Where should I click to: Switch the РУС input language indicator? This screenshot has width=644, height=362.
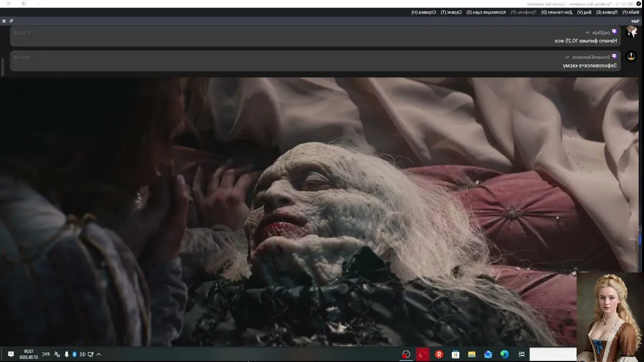pos(46,354)
